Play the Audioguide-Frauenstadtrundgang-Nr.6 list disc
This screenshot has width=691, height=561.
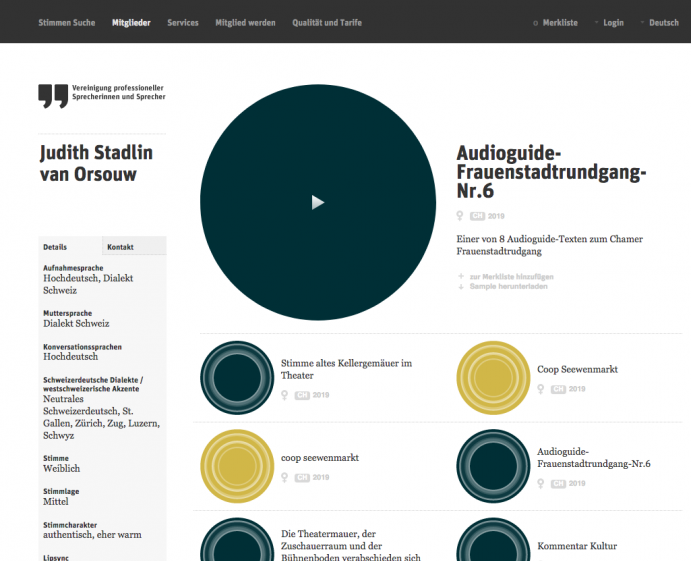493,467
